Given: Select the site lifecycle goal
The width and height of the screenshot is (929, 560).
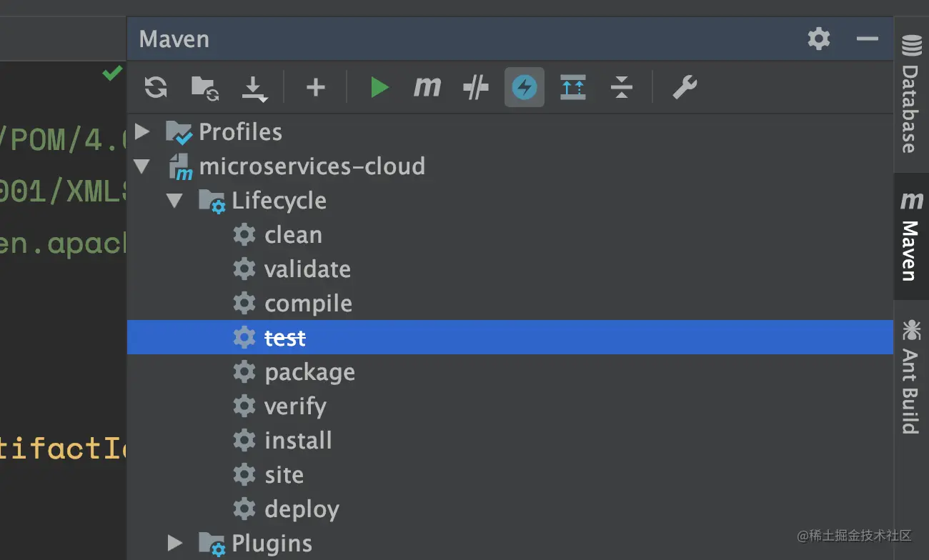Looking at the screenshot, I should 284,474.
